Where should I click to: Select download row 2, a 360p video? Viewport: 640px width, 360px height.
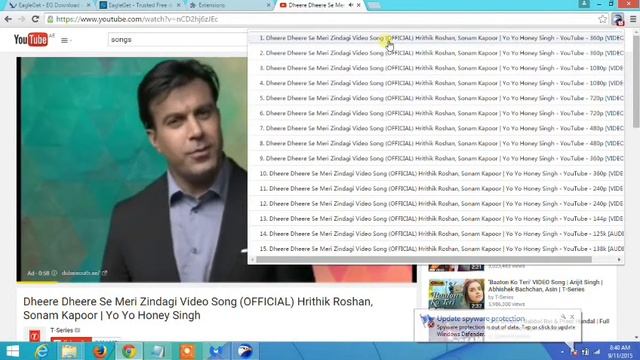coord(436,53)
